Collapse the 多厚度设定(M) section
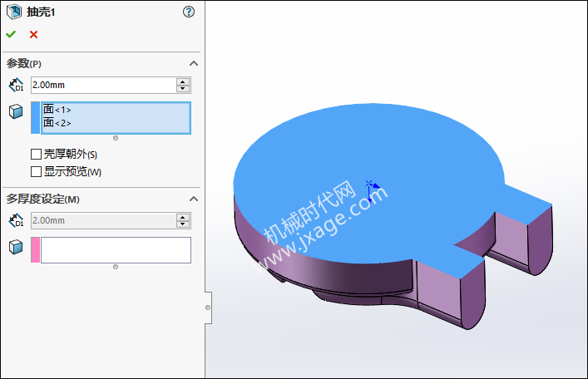This screenshot has height=379, width=588. point(194,199)
